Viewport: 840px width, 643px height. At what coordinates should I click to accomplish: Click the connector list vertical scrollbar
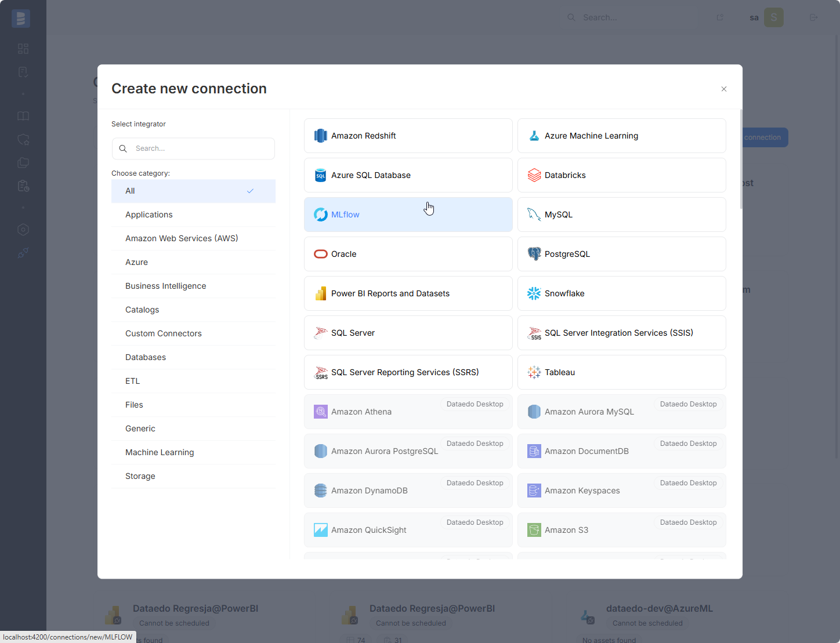(x=740, y=159)
